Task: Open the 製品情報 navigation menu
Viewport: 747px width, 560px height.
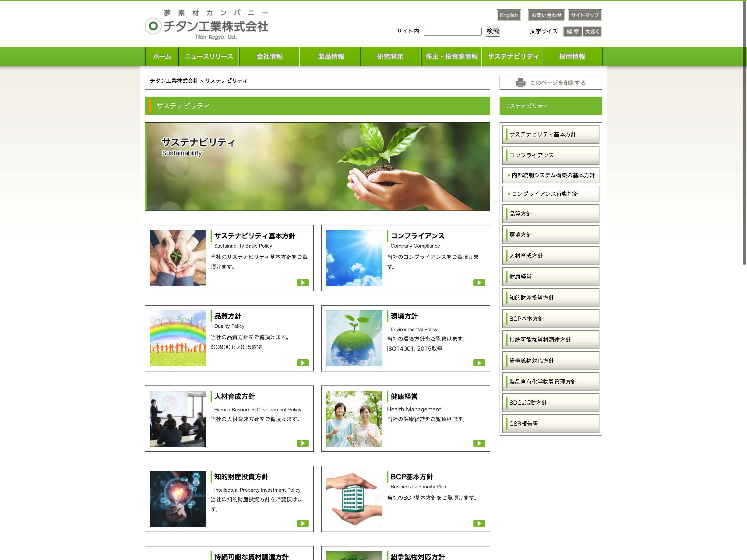Action: 331,56
